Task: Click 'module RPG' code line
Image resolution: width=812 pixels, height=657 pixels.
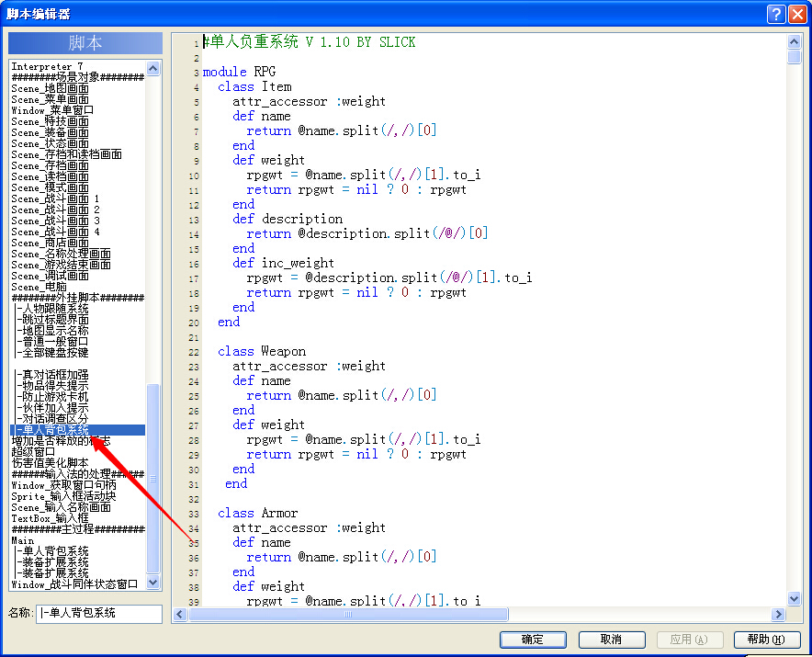Action: [x=239, y=72]
